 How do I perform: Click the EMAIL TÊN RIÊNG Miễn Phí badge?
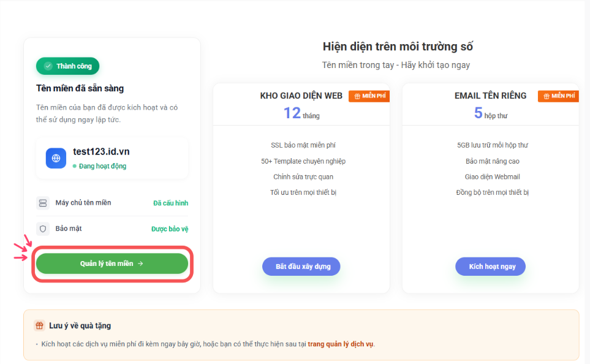point(558,96)
